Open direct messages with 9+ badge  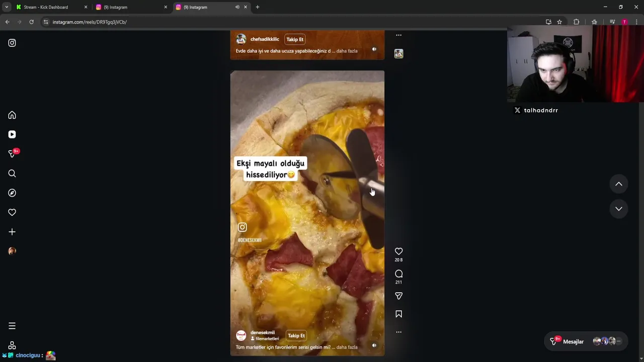coord(13,153)
